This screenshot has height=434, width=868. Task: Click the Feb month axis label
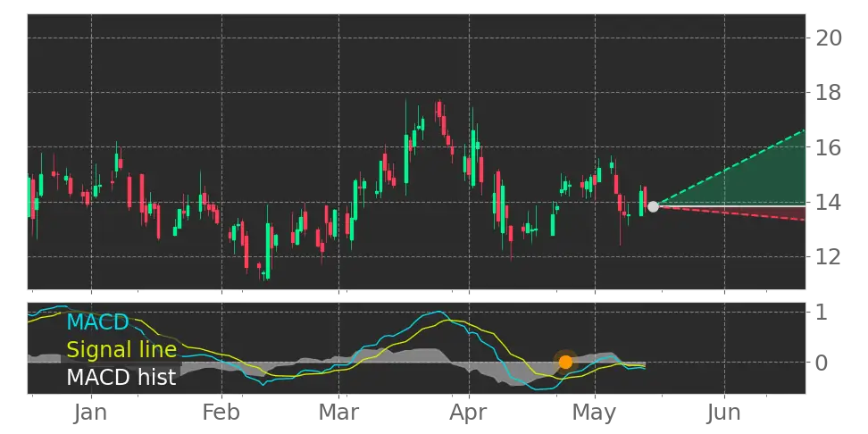[222, 413]
